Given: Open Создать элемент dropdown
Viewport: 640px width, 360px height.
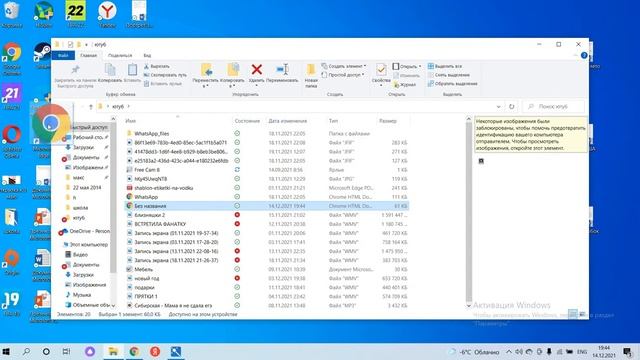Looking at the screenshot, I should tap(344, 66).
